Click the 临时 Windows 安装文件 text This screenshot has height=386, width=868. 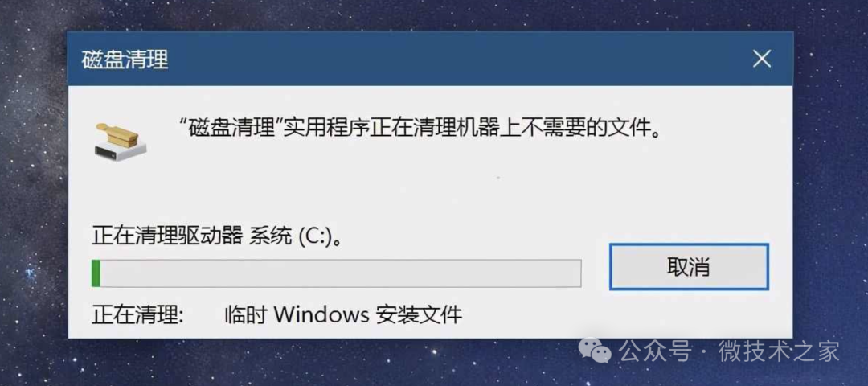click(343, 315)
